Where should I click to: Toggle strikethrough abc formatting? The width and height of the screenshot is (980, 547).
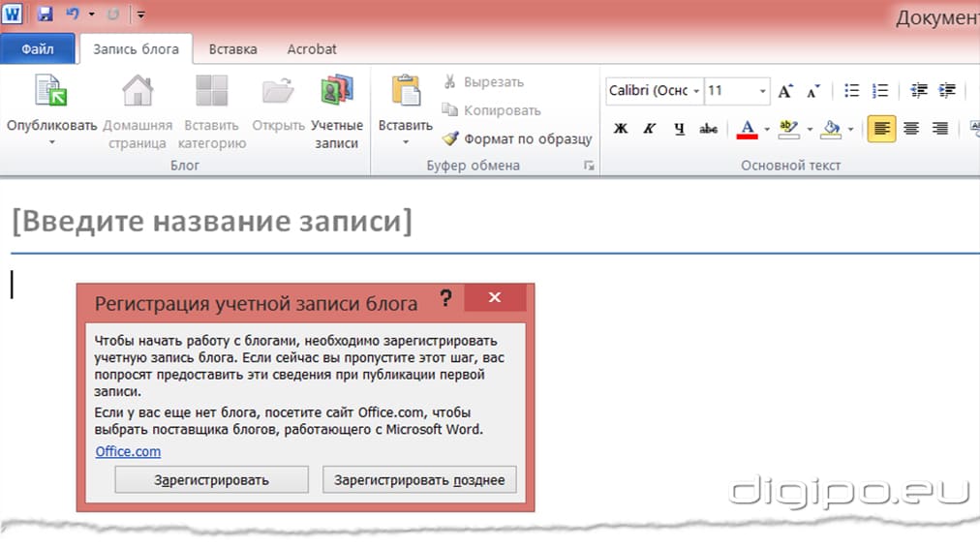(708, 129)
